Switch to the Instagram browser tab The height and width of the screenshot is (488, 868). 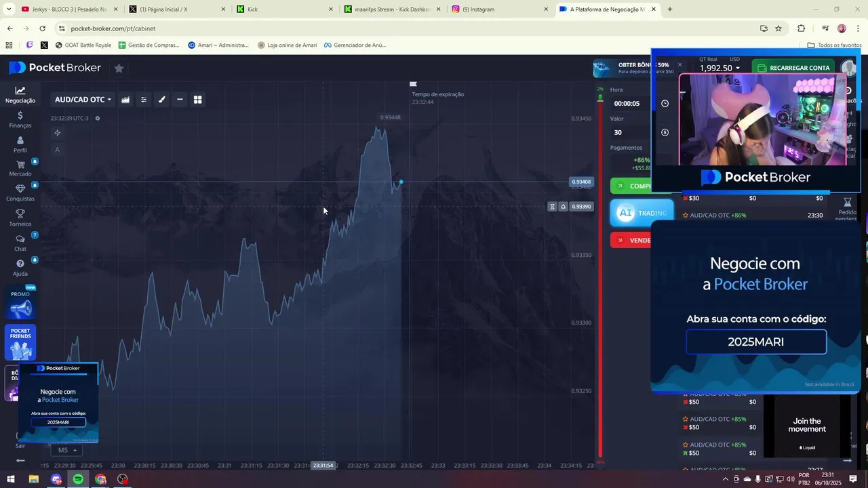click(499, 9)
